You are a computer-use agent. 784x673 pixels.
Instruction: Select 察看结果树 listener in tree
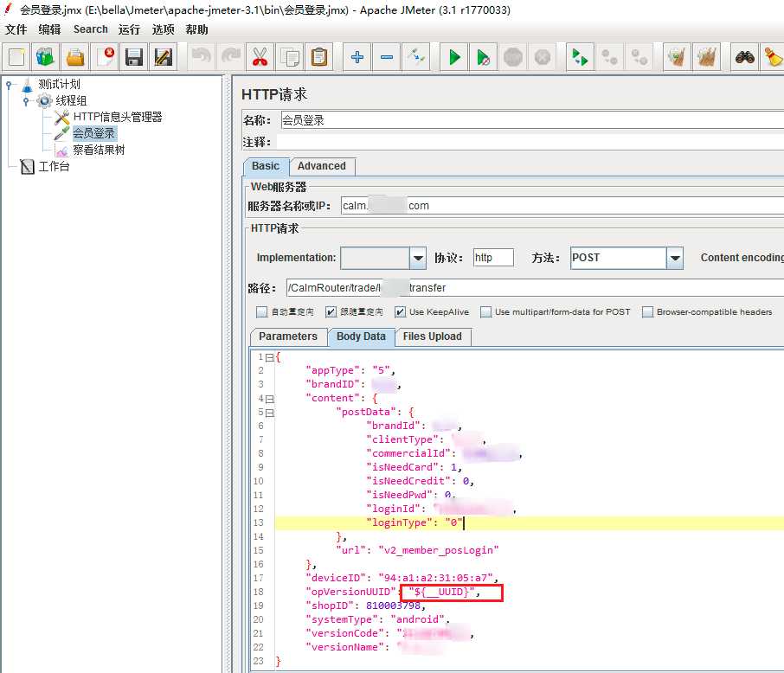pyautogui.click(x=99, y=150)
